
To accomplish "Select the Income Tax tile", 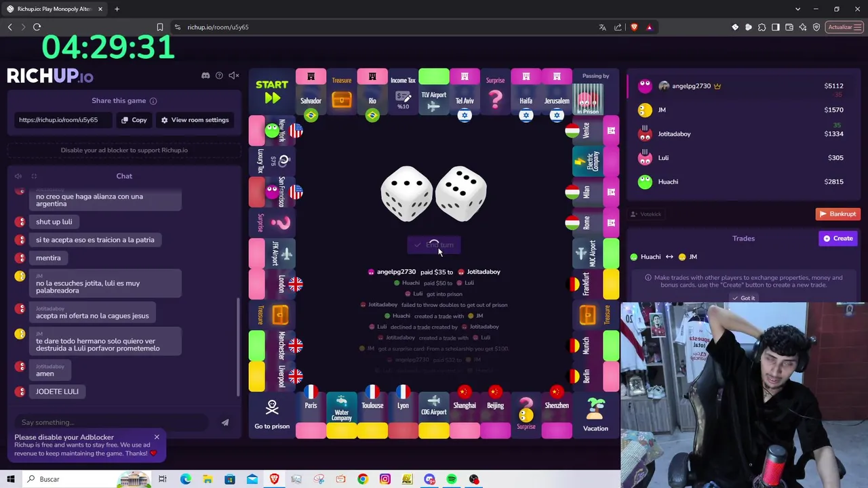I will (403, 93).
